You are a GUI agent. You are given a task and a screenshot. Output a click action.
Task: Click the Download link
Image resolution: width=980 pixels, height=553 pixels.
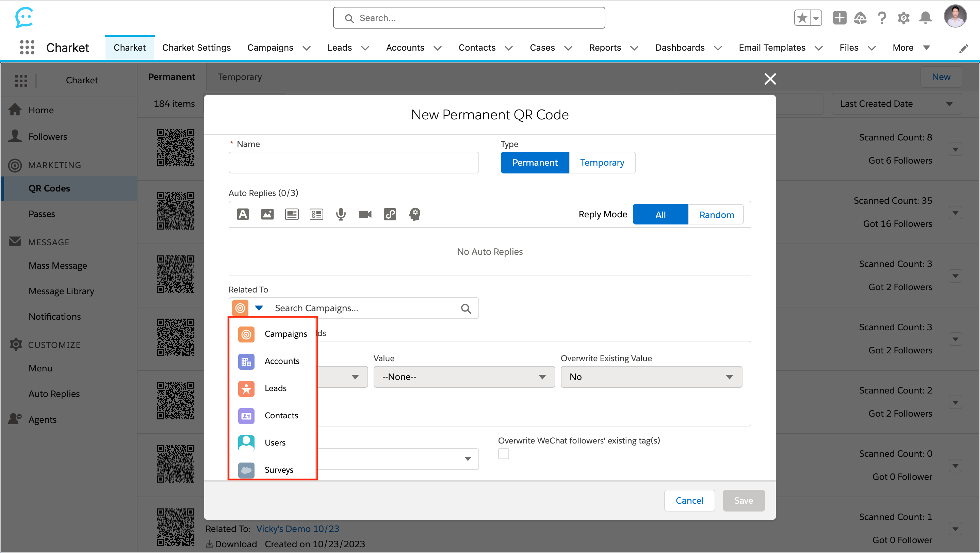(231, 544)
